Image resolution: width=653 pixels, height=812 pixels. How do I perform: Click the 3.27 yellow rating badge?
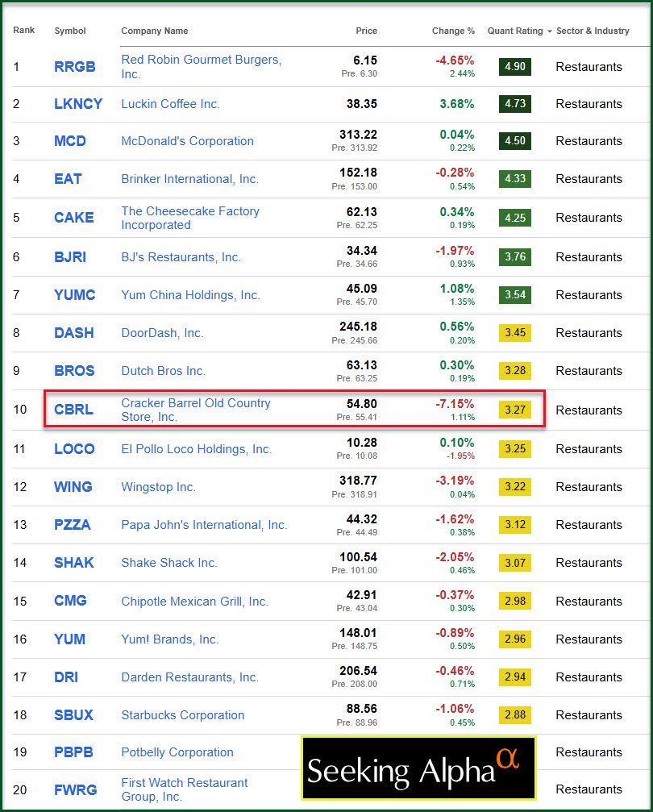point(514,410)
